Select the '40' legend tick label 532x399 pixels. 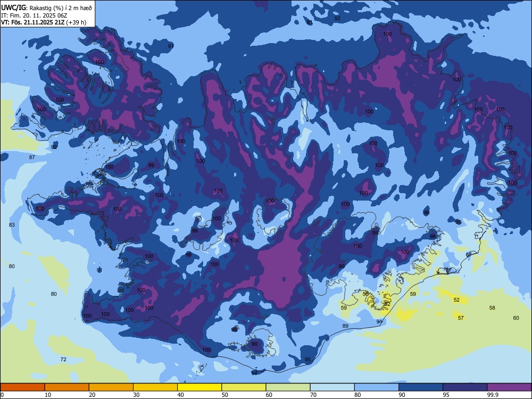click(x=180, y=395)
